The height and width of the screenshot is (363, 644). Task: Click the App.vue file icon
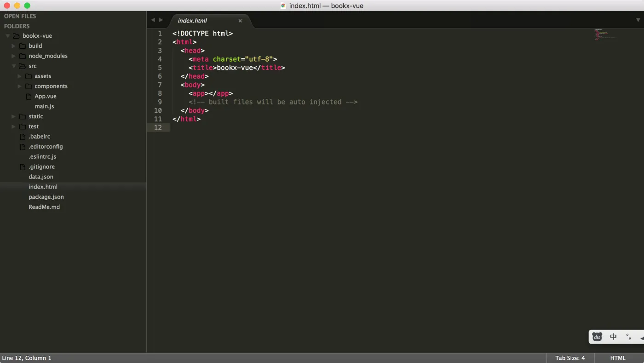click(29, 97)
